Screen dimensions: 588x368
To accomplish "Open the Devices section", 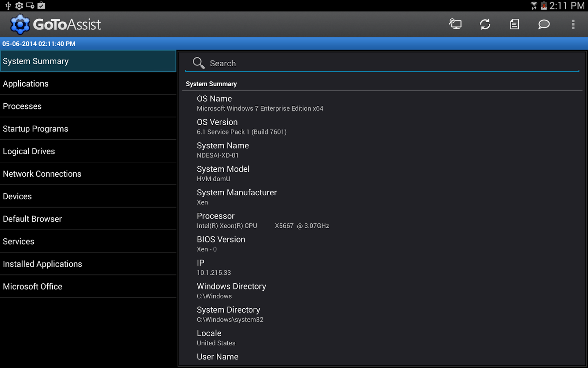I will point(88,196).
